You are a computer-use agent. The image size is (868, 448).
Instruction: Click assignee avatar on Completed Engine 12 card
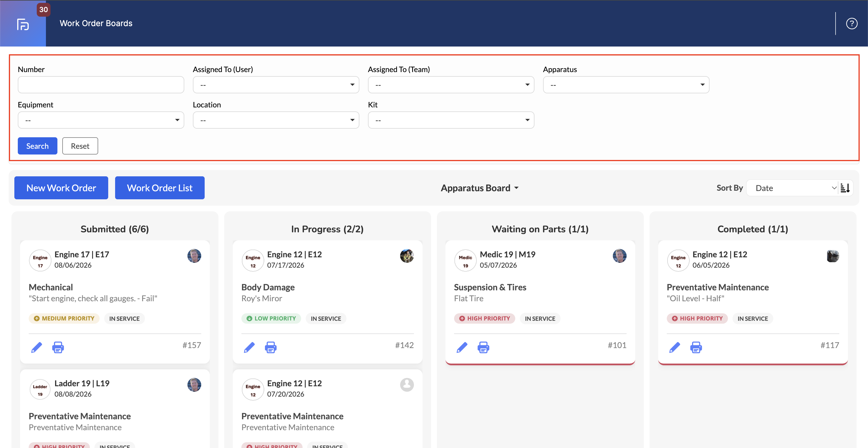point(832,256)
